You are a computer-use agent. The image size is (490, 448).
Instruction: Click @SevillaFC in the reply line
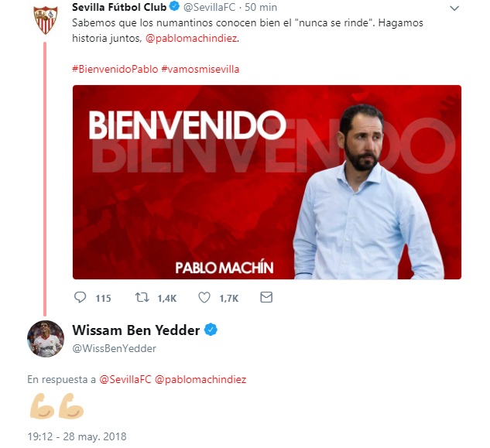125,379
